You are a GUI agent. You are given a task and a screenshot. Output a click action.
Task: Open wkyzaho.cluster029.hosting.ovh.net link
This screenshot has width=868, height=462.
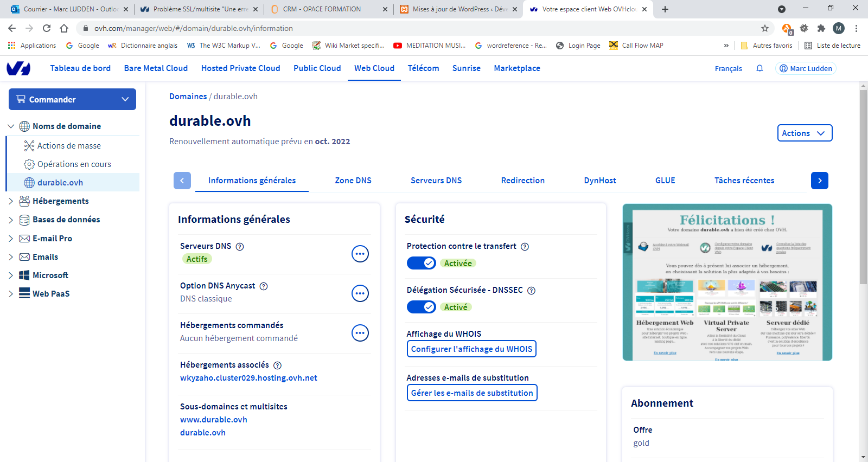pyautogui.click(x=248, y=378)
